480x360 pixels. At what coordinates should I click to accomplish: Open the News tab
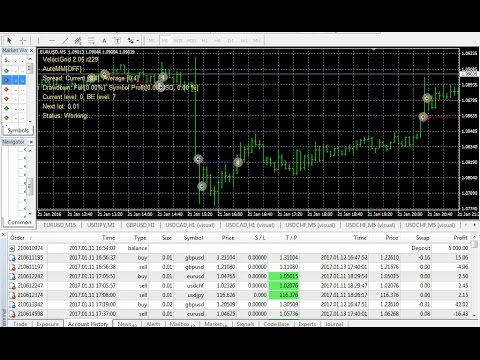(x=127, y=324)
